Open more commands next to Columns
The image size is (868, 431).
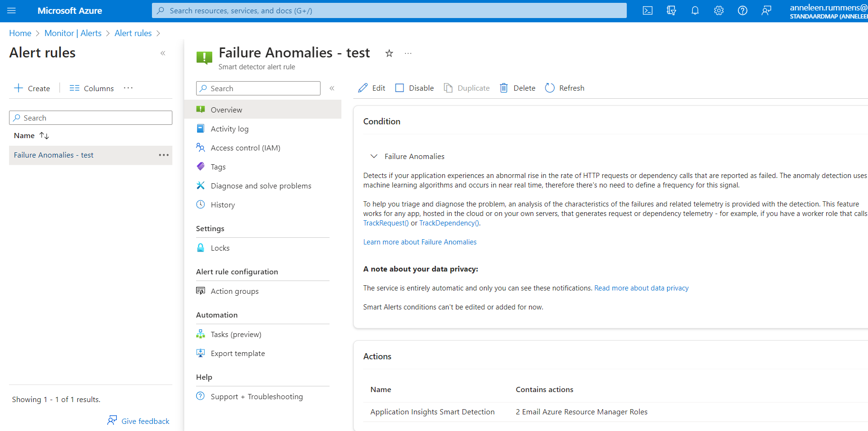(128, 88)
